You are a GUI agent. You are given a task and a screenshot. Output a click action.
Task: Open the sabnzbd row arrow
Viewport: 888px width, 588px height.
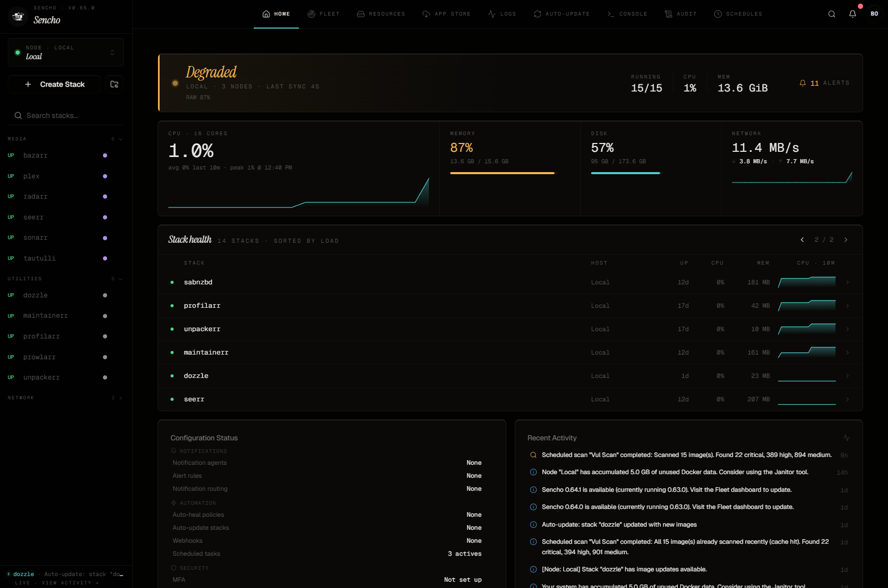[847, 282]
